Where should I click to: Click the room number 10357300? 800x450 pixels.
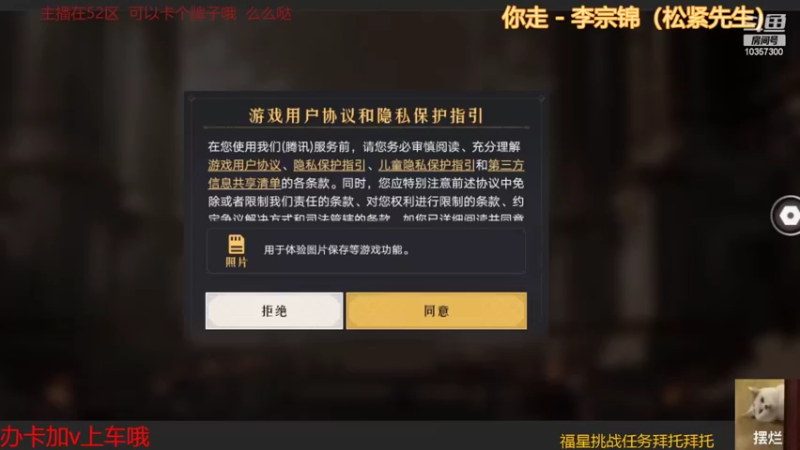tap(763, 52)
